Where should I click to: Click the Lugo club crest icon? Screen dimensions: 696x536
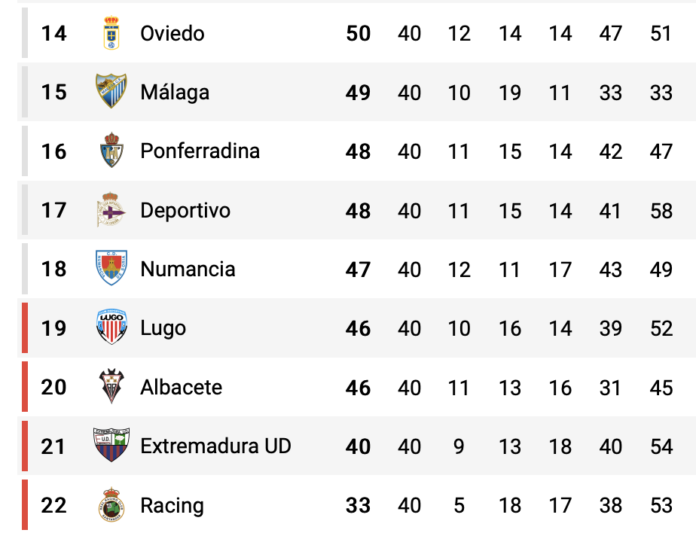[111, 328]
